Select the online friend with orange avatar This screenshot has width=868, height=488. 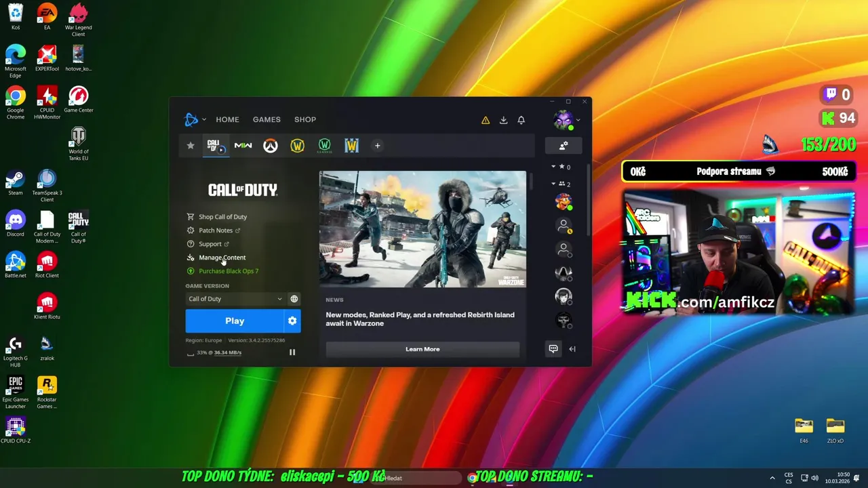(564, 202)
